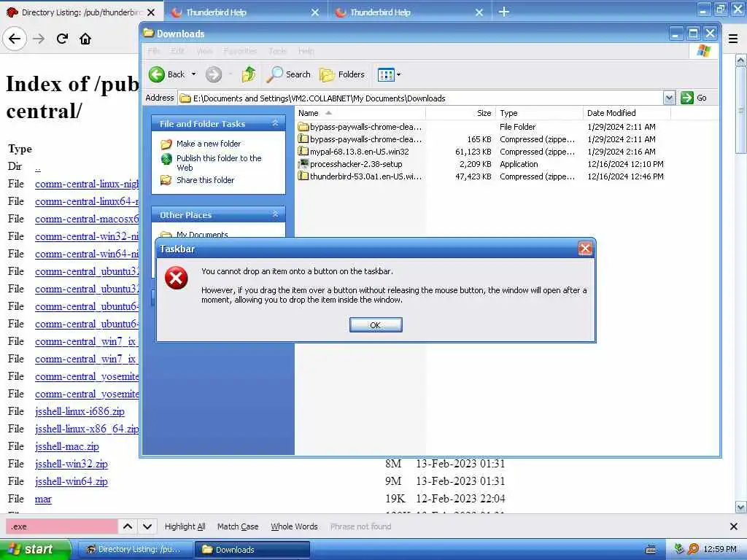Click the Downloads window folder title icon
The width and height of the screenshot is (747, 560).
[149, 34]
